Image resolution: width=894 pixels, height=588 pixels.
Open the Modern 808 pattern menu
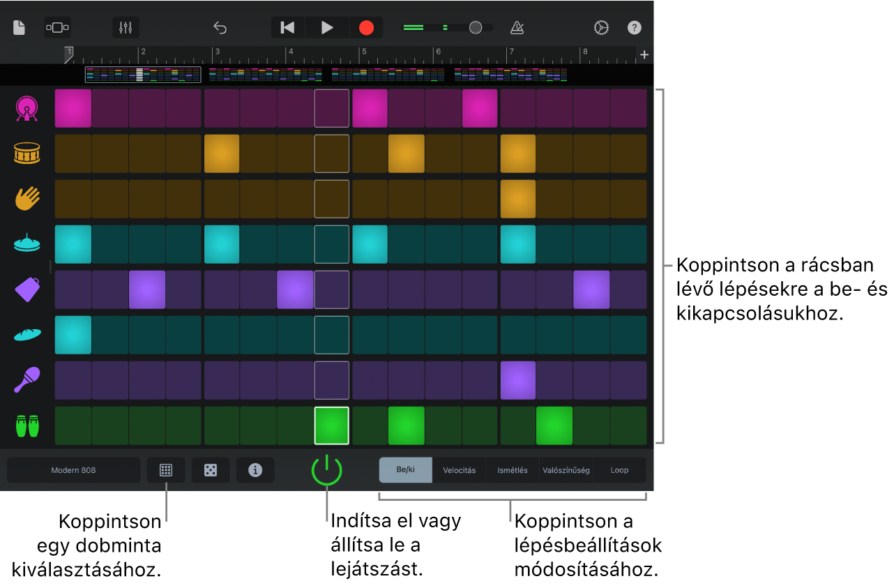tap(73, 470)
